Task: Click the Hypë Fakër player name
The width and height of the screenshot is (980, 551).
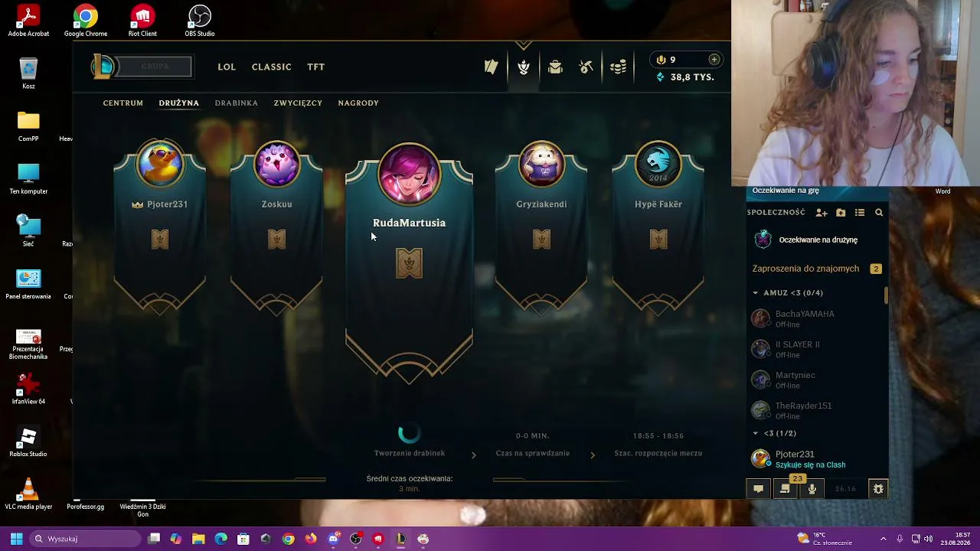Action: [658, 204]
